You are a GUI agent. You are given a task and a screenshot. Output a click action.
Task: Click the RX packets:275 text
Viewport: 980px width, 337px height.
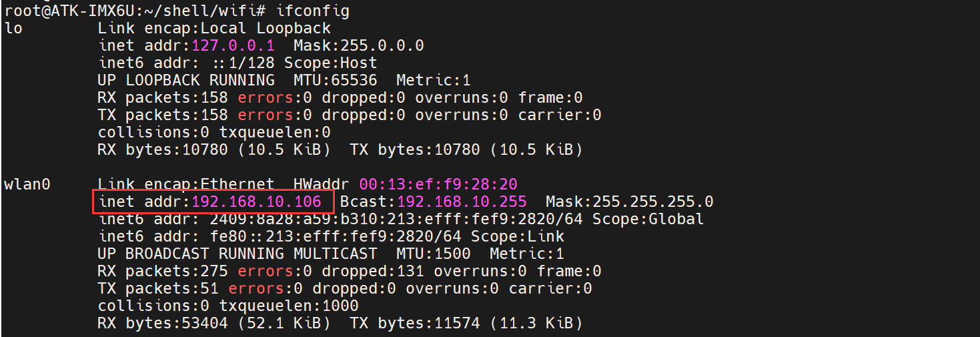163,271
